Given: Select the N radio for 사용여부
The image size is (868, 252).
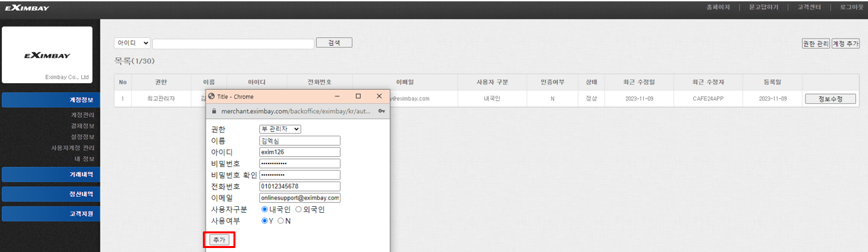Looking at the screenshot, I should [281, 221].
